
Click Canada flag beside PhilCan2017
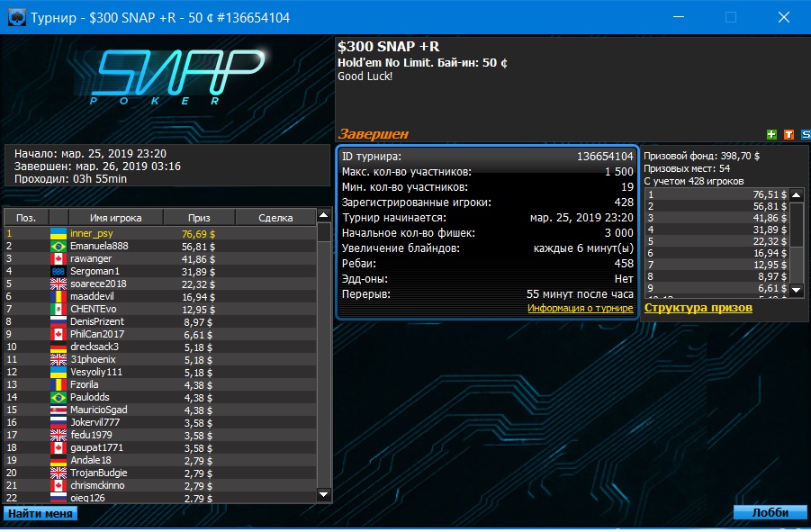tap(59, 334)
